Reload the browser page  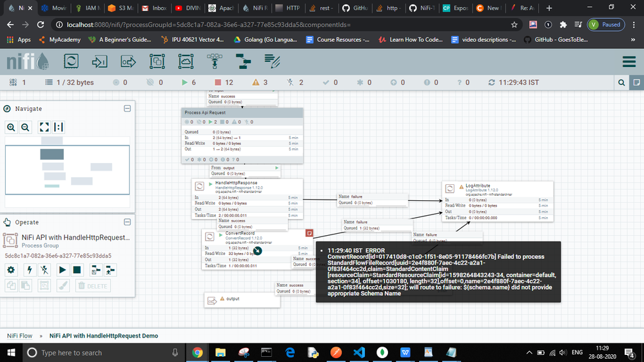point(40,24)
